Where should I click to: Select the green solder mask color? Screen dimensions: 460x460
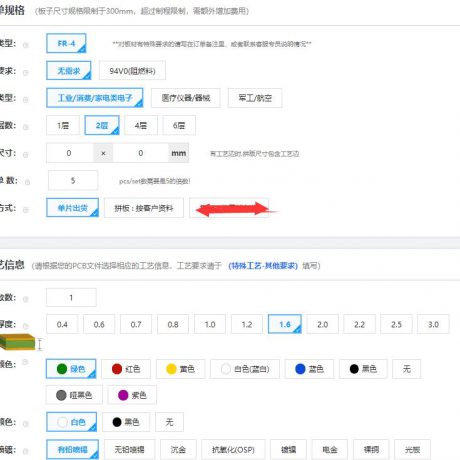(71, 369)
